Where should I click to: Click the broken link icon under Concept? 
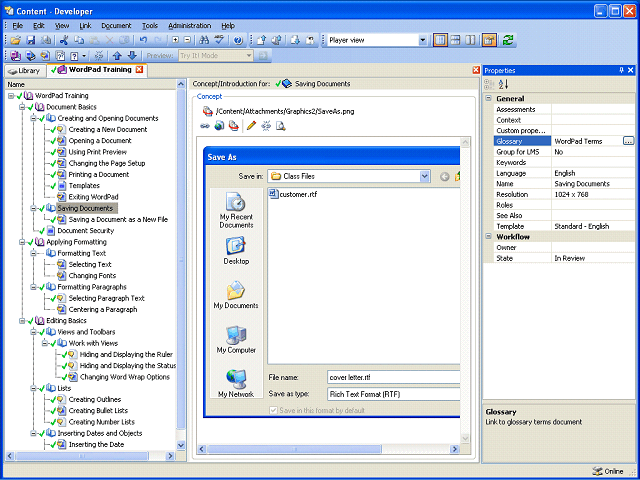[x=266, y=126]
